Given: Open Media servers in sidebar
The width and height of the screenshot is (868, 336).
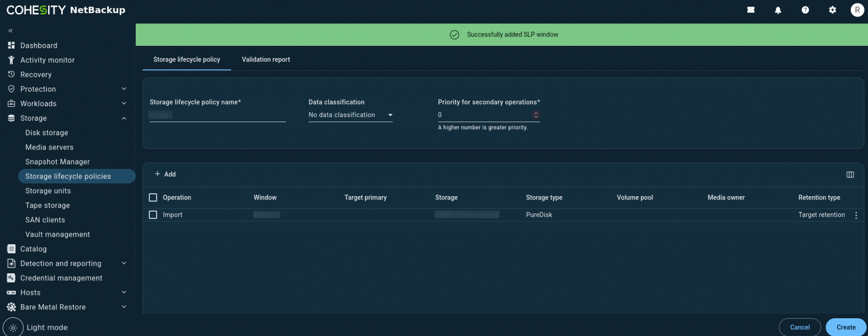Looking at the screenshot, I should click(x=49, y=147).
